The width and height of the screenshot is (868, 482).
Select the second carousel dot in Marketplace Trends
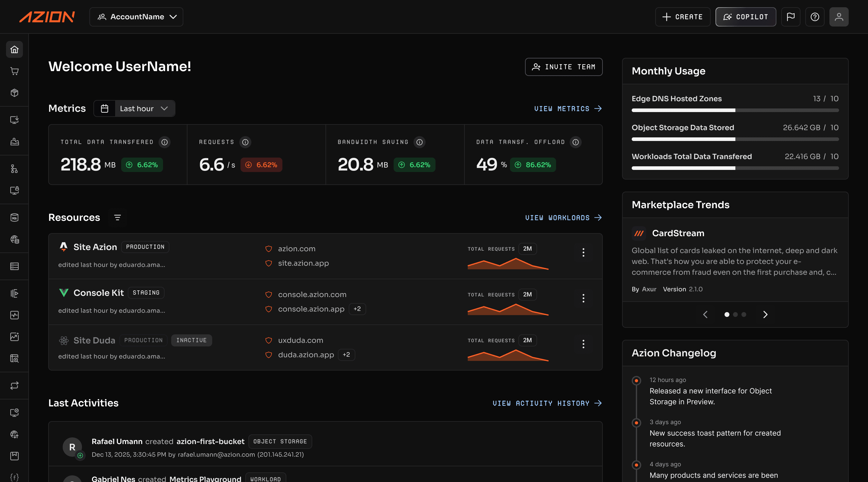(735, 315)
